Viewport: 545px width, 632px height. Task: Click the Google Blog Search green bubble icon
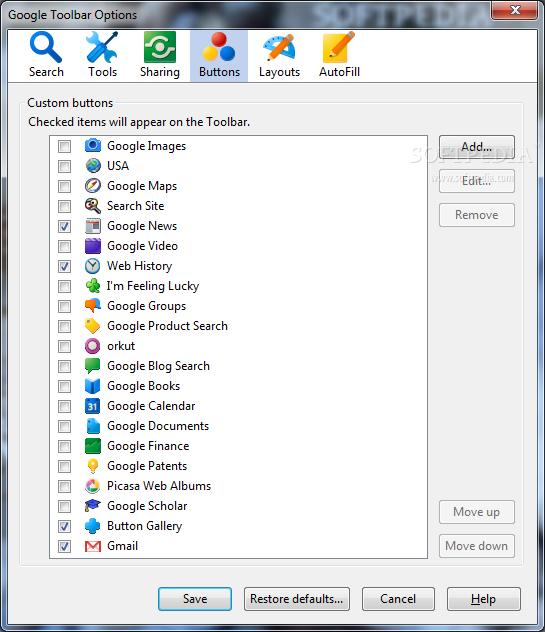coord(93,366)
